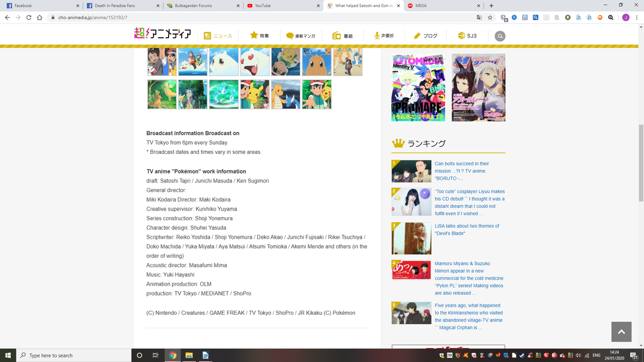Open the 連載マンガ serialized manga menu
Screen dimensions: 644x362
click(x=301, y=36)
